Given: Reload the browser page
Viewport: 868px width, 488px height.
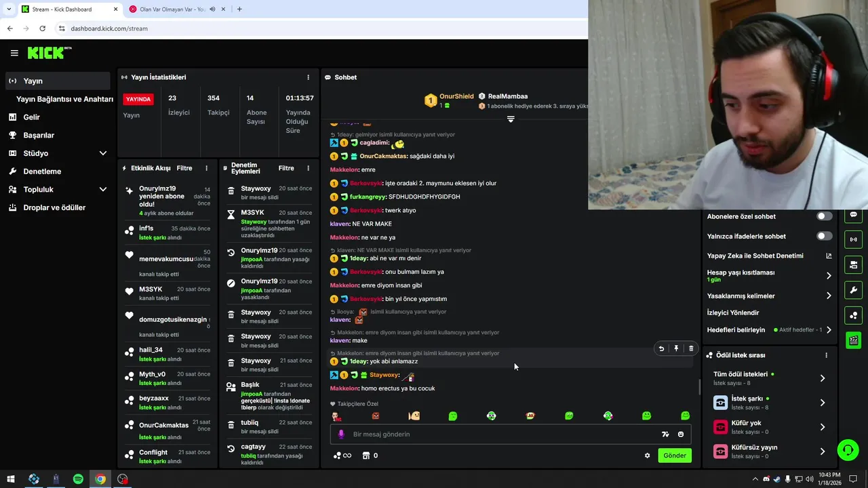Looking at the screenshot, I should pos(42,28).
